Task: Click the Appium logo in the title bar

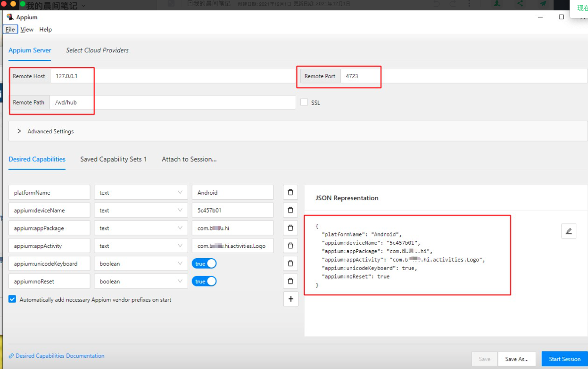Action: coord(11,17)
